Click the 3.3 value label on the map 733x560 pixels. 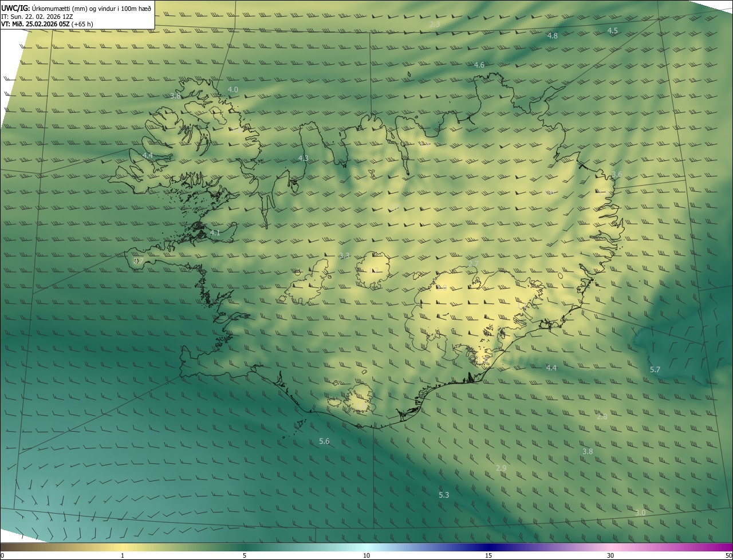[344, 255]
